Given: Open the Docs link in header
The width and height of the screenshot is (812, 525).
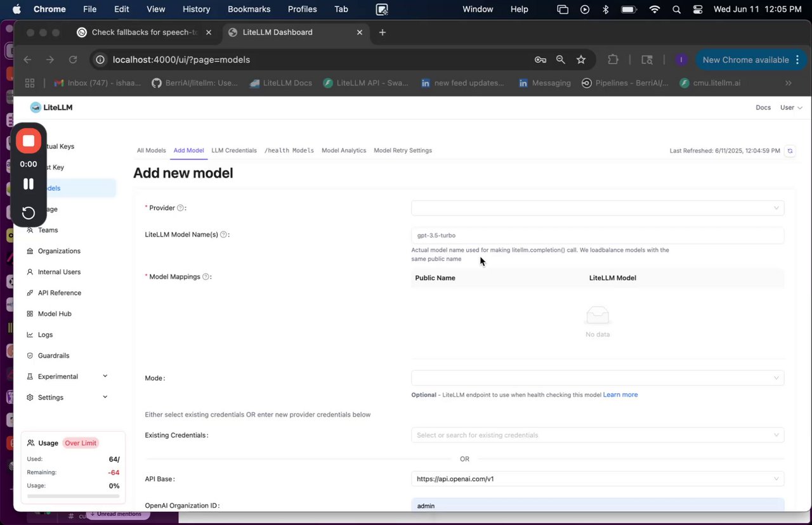Looking at the screenshot, I should [x=763, y=108].
